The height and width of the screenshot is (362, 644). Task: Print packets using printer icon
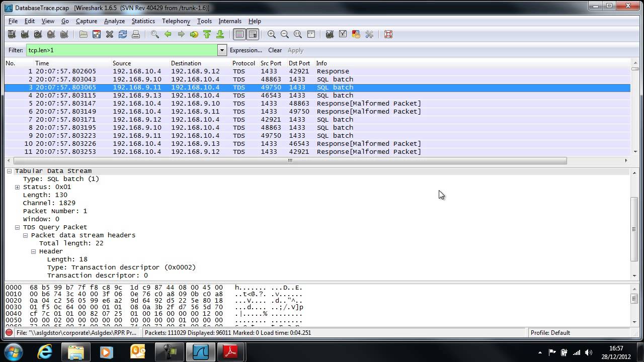[x=136, y=34]
